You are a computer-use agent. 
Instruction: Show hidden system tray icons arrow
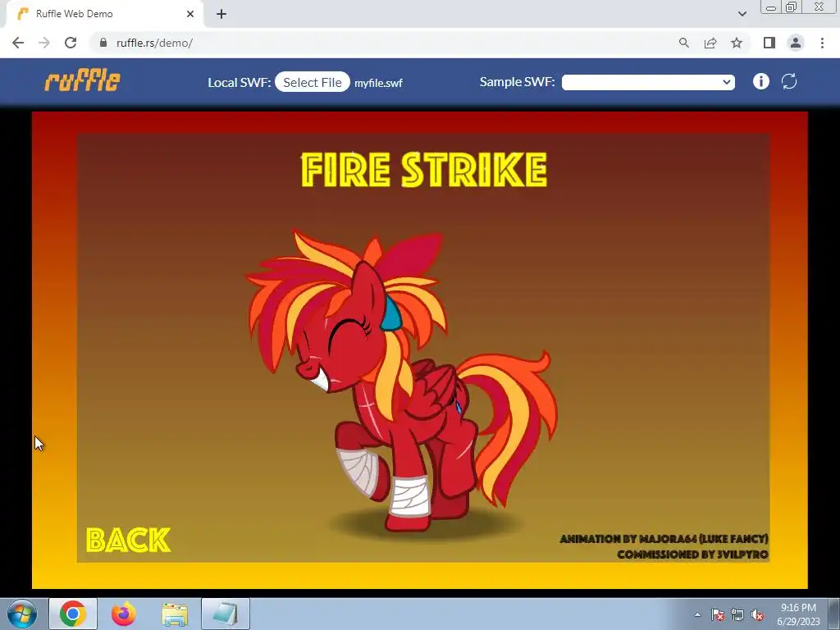[697, 614]
